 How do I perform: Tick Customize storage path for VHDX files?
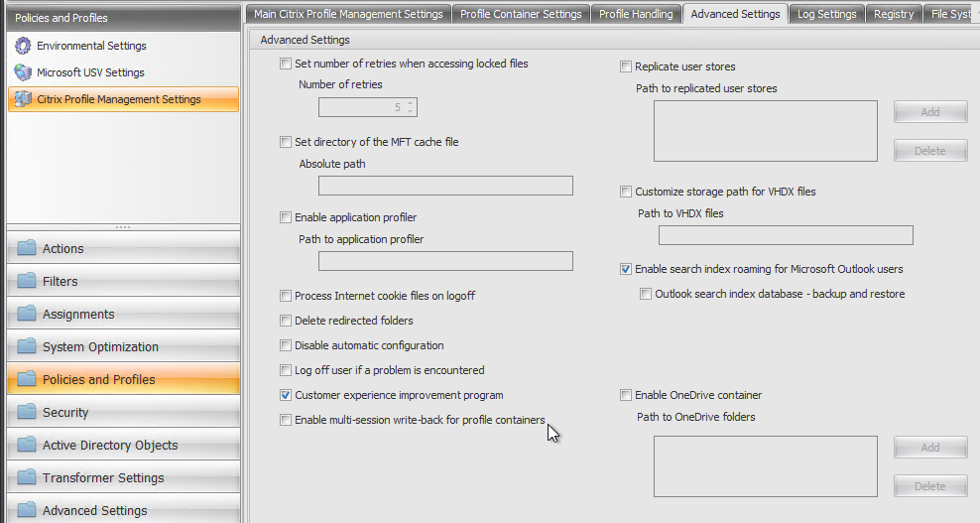pos(626,192)
